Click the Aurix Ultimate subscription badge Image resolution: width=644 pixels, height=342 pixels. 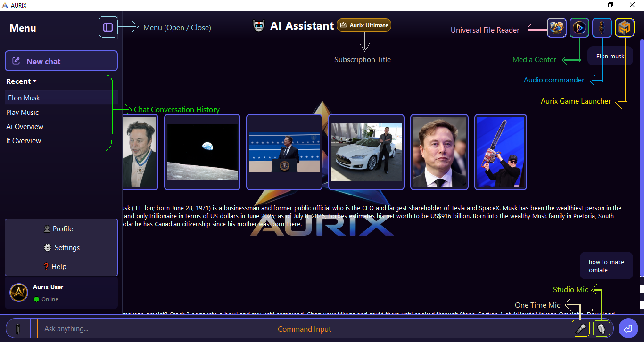(x=364, y=25)
